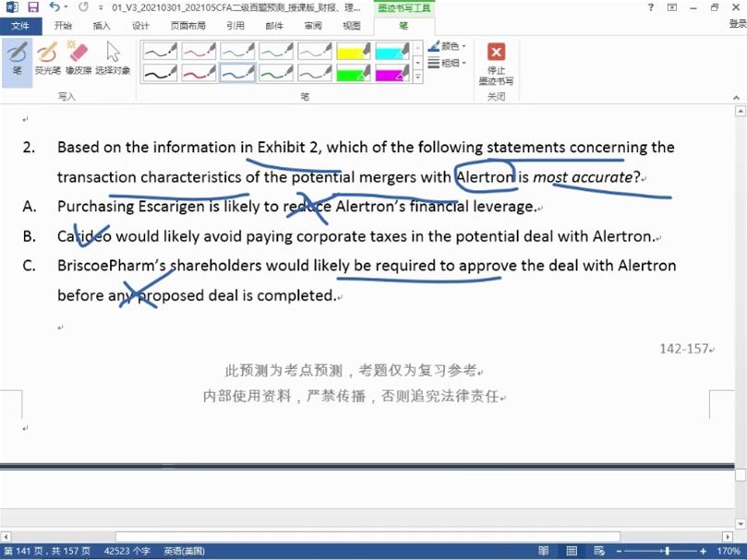Click the zoom slider handle
The image size is (747, 560).
668,552
